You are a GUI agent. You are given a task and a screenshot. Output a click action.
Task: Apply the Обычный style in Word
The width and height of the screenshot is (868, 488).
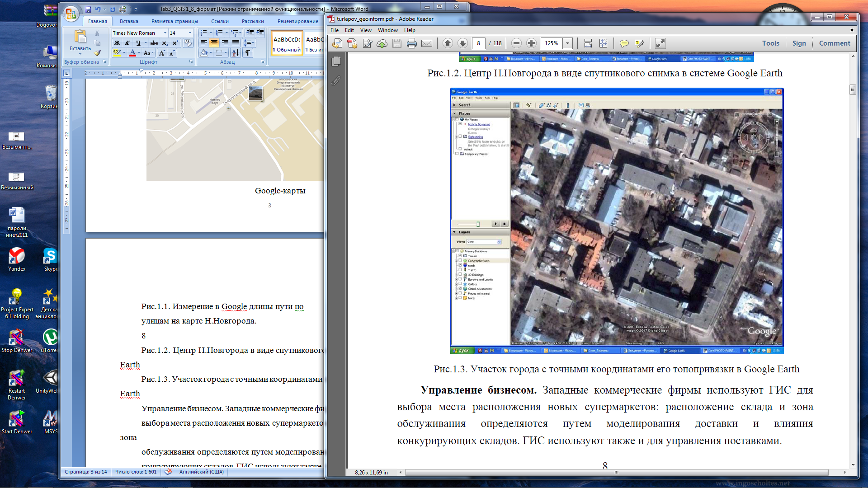click(x=287, y=43)
